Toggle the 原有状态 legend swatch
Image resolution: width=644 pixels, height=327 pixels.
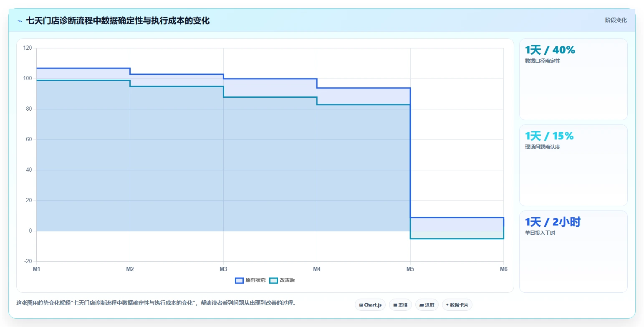pos(239,280)
